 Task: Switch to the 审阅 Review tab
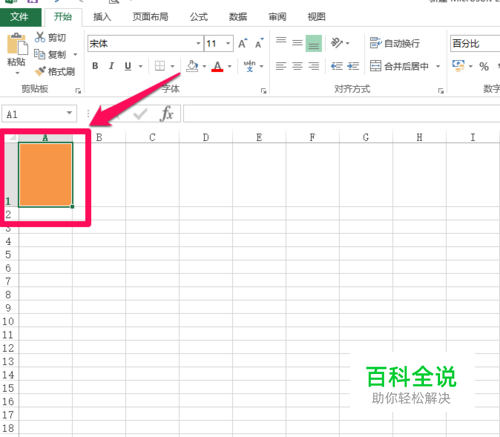coord(277,17)
